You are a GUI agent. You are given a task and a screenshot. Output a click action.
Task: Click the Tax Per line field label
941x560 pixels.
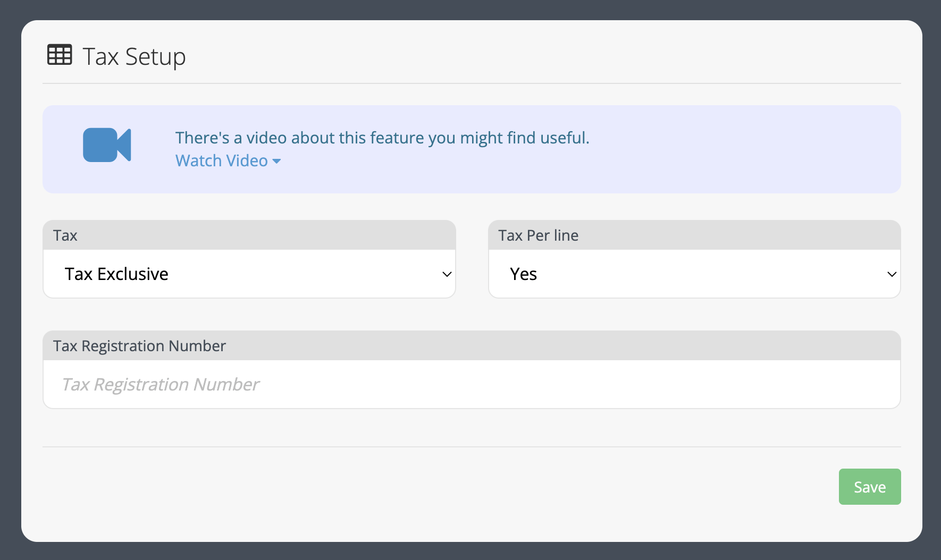point(538,235)
